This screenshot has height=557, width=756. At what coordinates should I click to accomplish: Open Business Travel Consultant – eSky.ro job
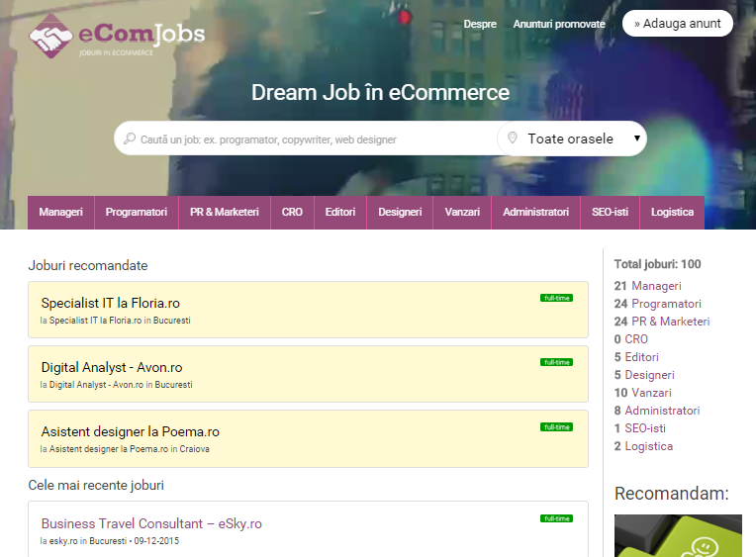click(x=151, y=523)
